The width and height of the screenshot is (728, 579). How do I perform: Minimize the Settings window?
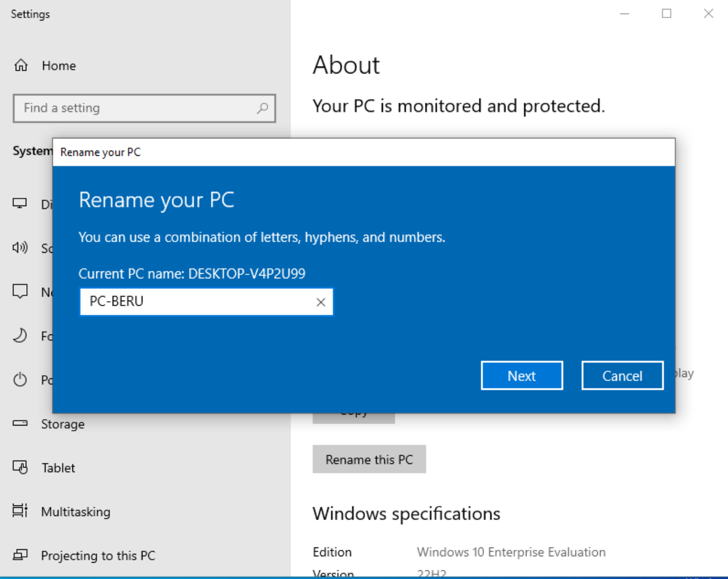click(x=624, y=13)
